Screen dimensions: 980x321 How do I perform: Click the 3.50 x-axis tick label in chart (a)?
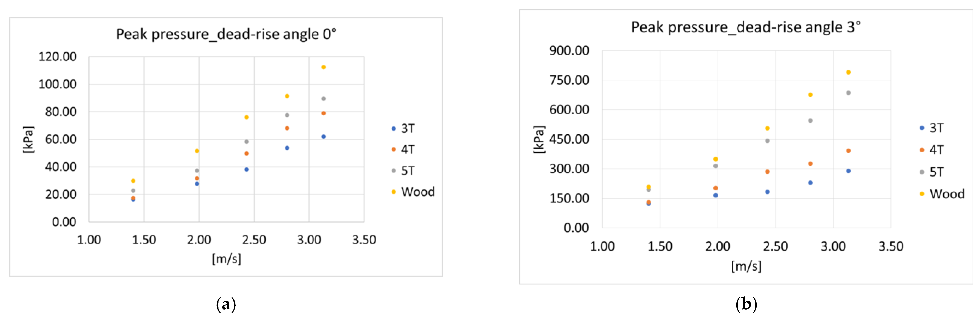pos(364,240)
